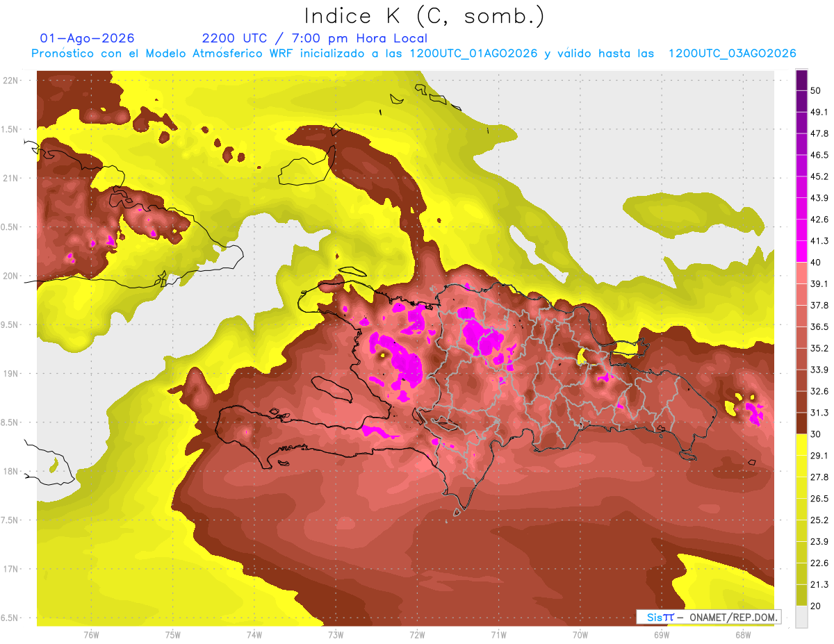This screenshot has width=834, height=644.
Task: Click the legend value "29.1"
Action: [819, 456]
